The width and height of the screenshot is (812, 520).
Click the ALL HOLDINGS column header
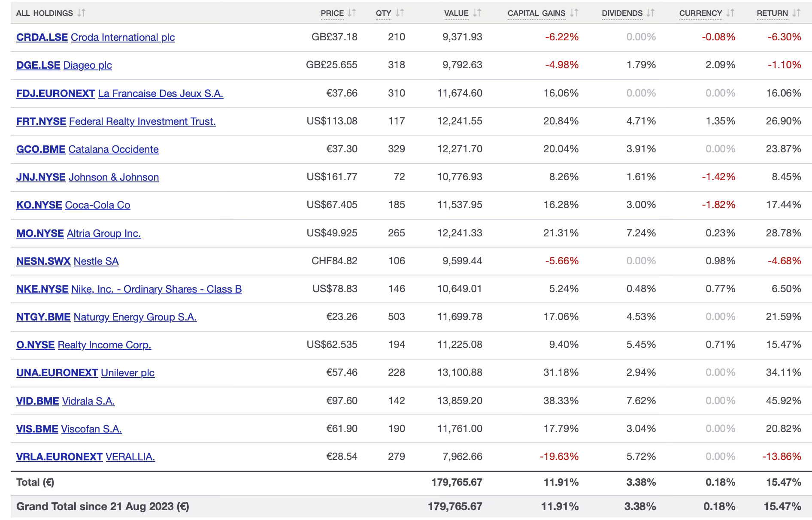45,13
